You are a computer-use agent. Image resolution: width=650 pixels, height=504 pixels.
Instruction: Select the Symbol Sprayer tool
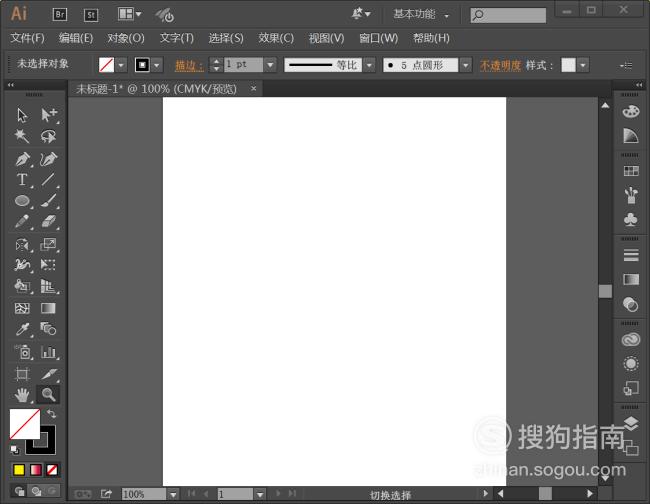(x=22, y=352)
